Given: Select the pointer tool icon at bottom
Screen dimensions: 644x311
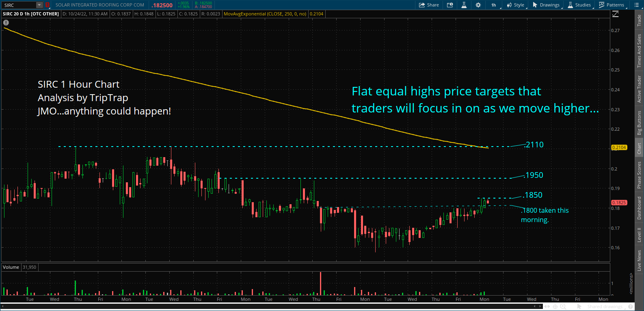Looking at the screenshot, I should [x=579, y=307].
